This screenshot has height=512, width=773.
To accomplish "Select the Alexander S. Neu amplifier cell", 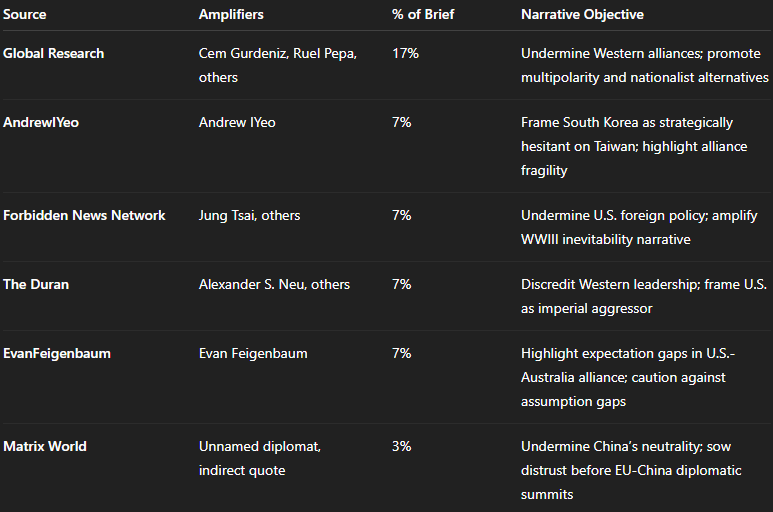I will tap(274, 284).
